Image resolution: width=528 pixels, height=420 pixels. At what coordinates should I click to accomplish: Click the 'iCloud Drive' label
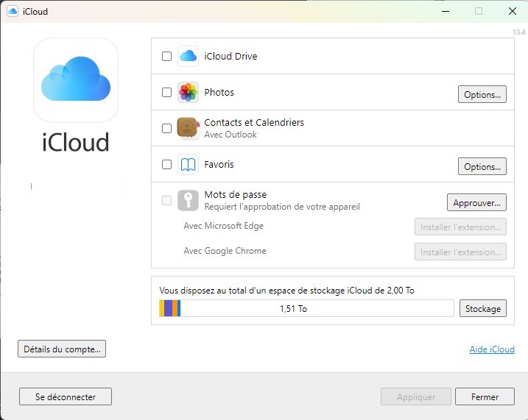tap(230, 56)
